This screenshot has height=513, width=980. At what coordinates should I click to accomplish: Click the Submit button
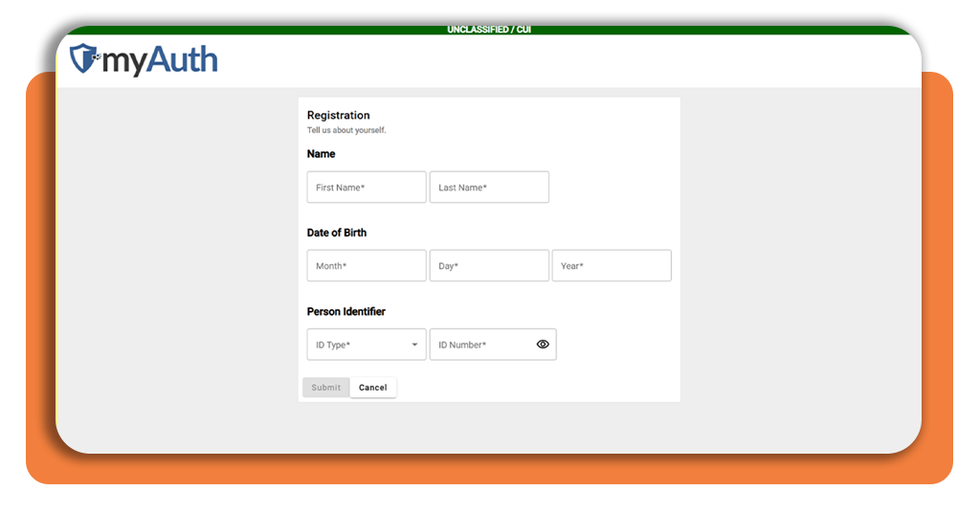click(326, 388)
